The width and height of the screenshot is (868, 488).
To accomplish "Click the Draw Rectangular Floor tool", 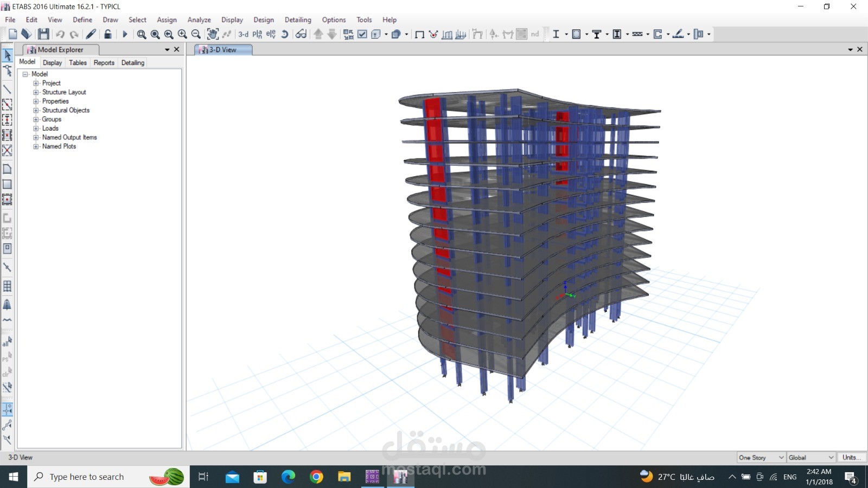I will tap(7, 184).
